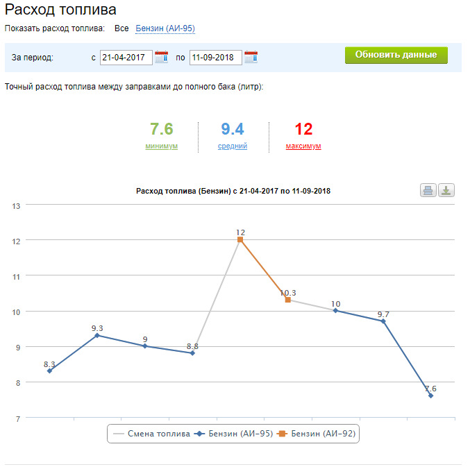The image size is (470, 476).
Task: Filter by Бензин (АИ-95) link at top
Action: coord(165,28)
